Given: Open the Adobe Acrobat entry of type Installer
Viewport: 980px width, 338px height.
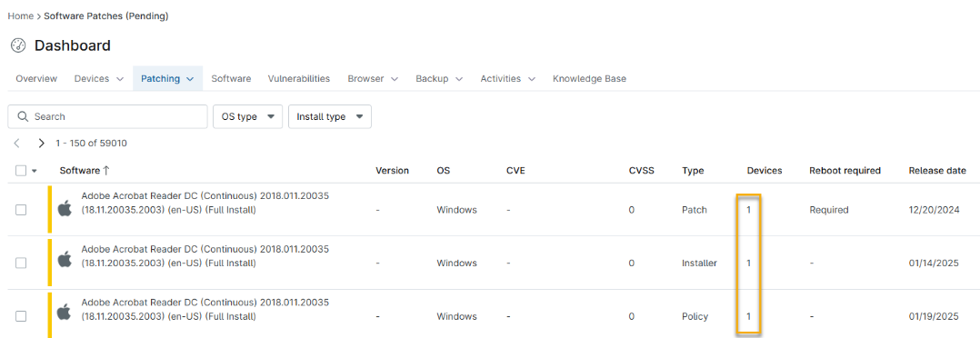Looking at the screenshot, I should pyautogui.click(x=205, y=256).
